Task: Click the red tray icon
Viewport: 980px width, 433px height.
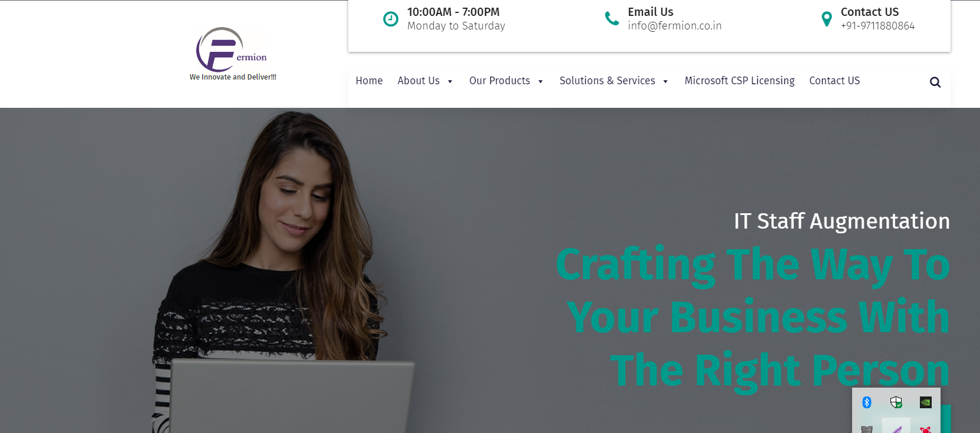Action: pyautogui.click(x=926, y=429)
